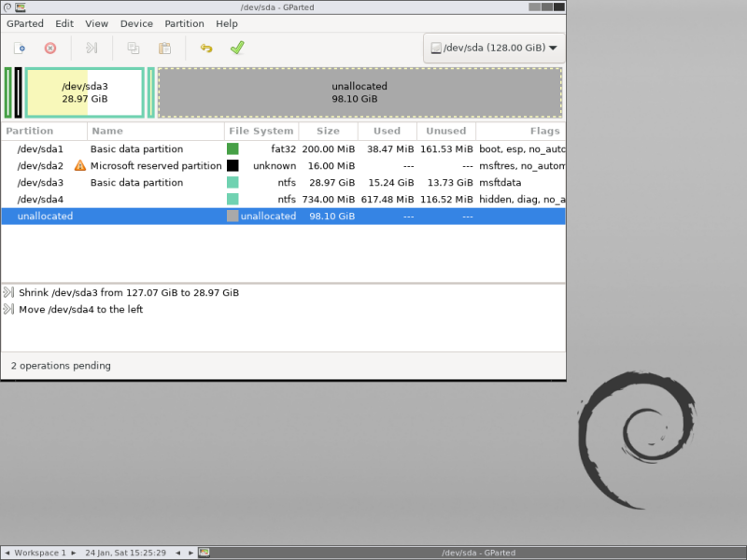Click the warning icon on /dev/sda2
Screen dimensions: 747x560
click(80, 166)
